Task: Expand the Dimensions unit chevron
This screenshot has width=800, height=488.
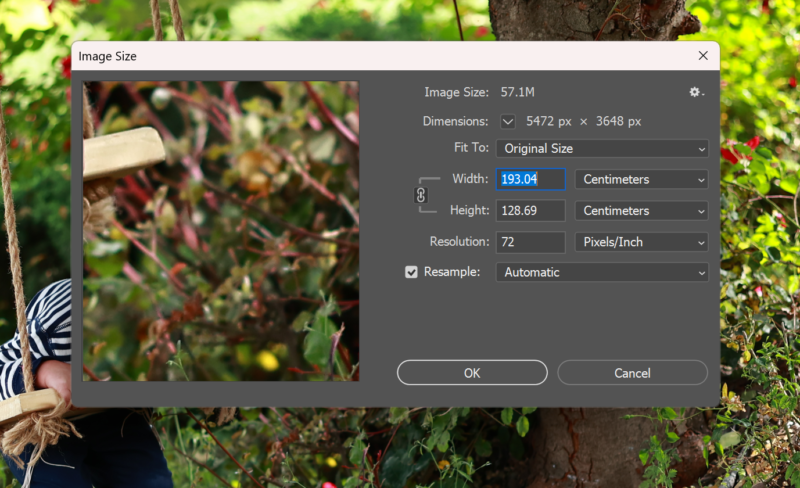Action: 508,121
